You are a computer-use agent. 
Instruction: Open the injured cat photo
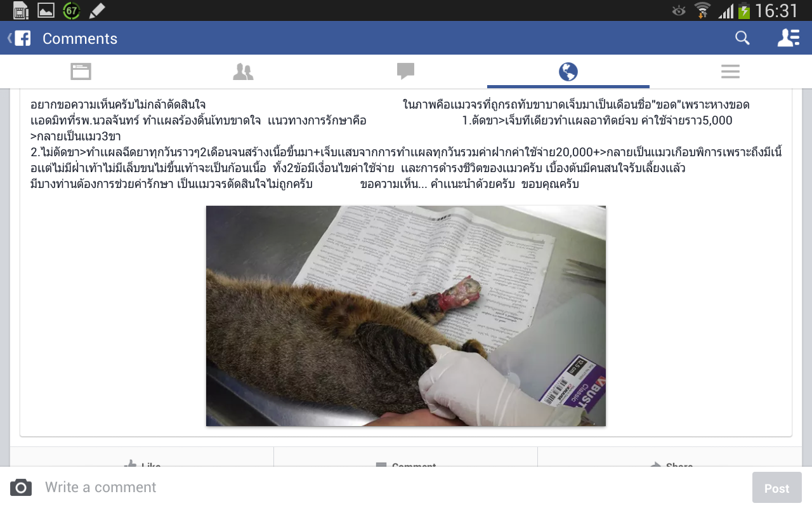click(x=406, y=316)
